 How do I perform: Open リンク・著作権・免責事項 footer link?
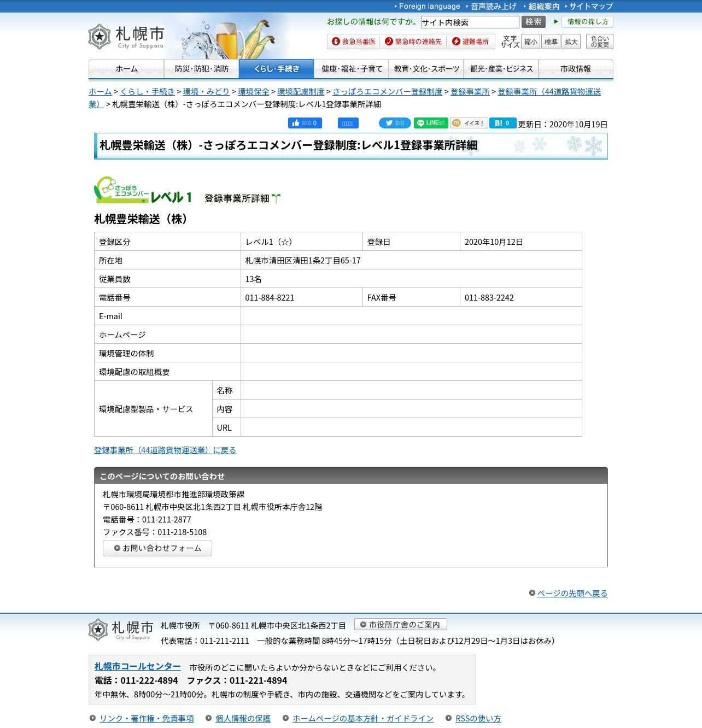147,719
